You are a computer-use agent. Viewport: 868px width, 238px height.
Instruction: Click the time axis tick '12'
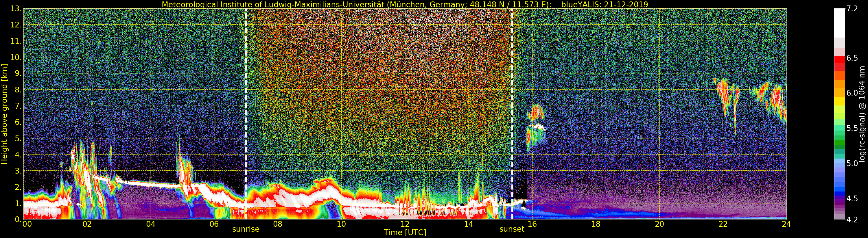pos(405,224)
